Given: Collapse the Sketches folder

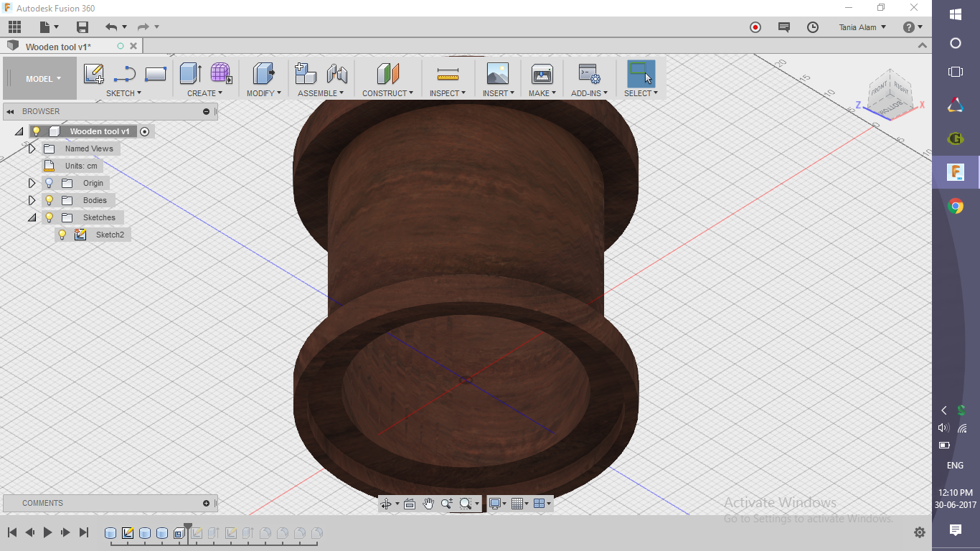Looking at the screenshot, I should pos(32,217).
